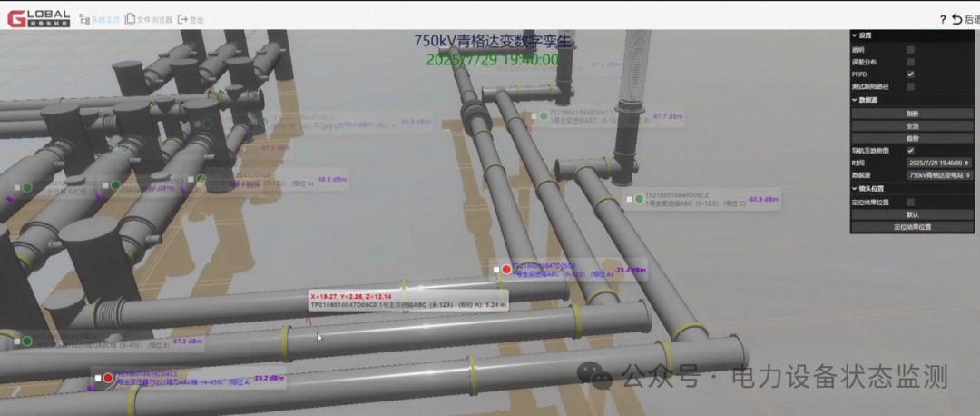Tick white checkbox of sensor TP2186018847D06C0
Screen dimensions: 980x416
click(496, 270)
